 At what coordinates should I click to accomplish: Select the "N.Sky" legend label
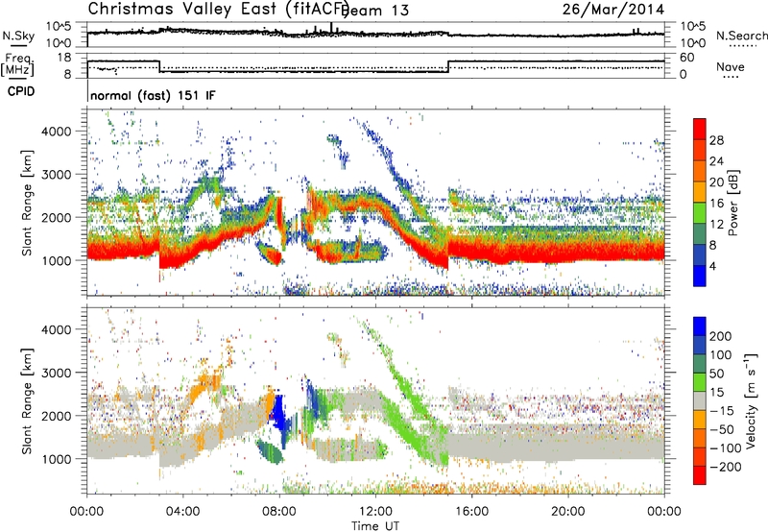coord(18,36)
